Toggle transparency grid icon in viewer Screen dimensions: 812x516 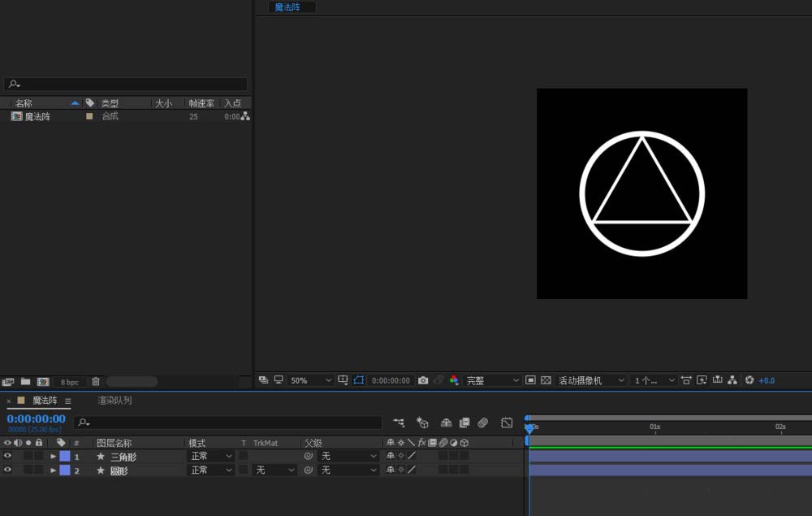click(x=546, y=380)
